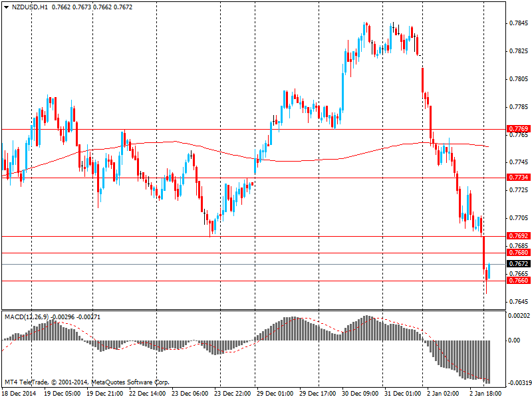Select the 2 Jan 18:00 time axis label
This screenshot has width=532, height=399.
click(x=484, y=393)
